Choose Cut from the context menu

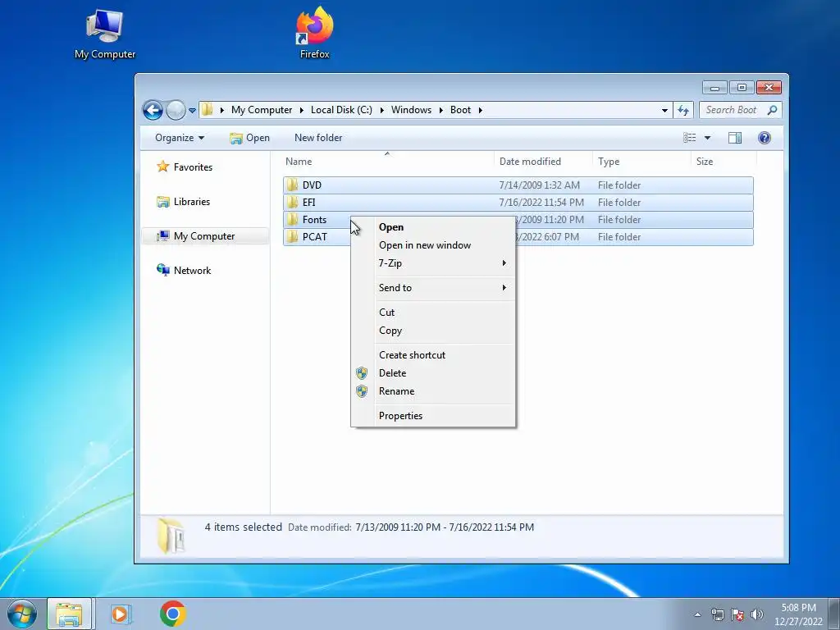pyautogui.click(x=433, y=313)
